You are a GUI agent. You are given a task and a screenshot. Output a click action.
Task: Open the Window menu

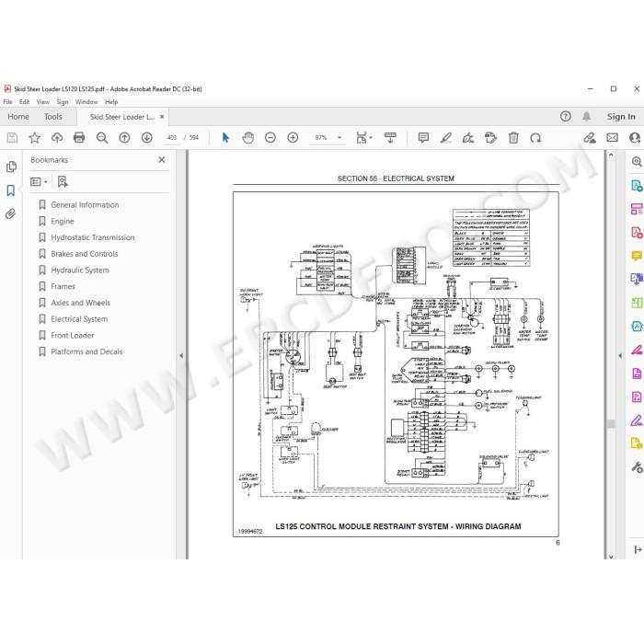[x=86, y=102]
